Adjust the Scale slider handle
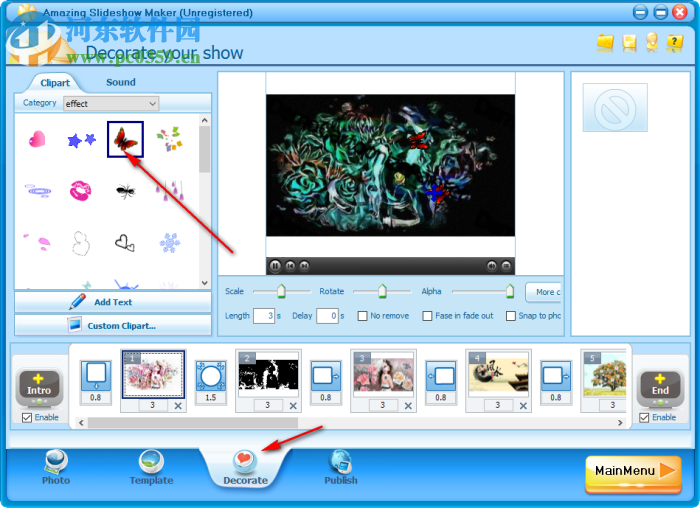The image size is (700, 508). (x=281, y=291)
